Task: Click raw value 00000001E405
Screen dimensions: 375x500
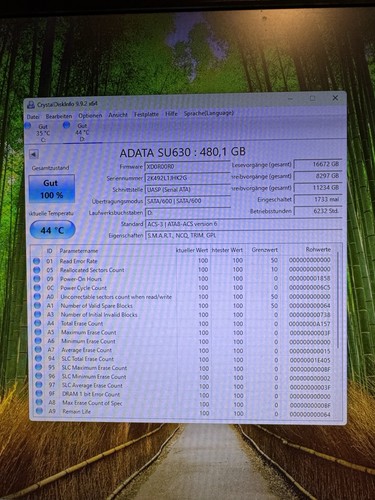Action: tap(310, 360)
